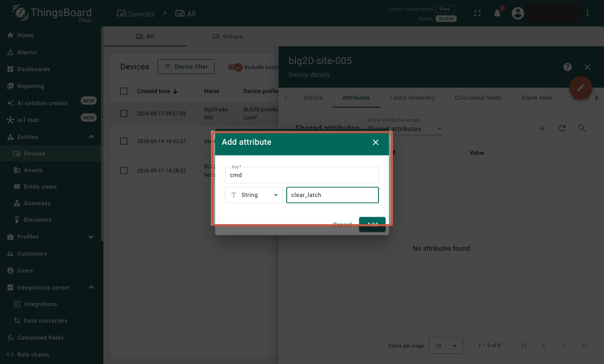Open the top-right three-dot menu
Screen dimensions: 604x364
coord(587,13)
